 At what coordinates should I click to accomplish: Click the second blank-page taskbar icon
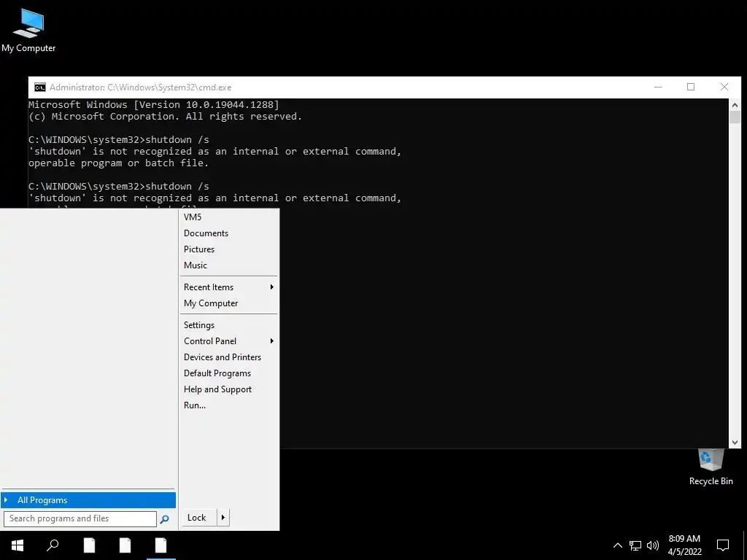click(125, 545)
